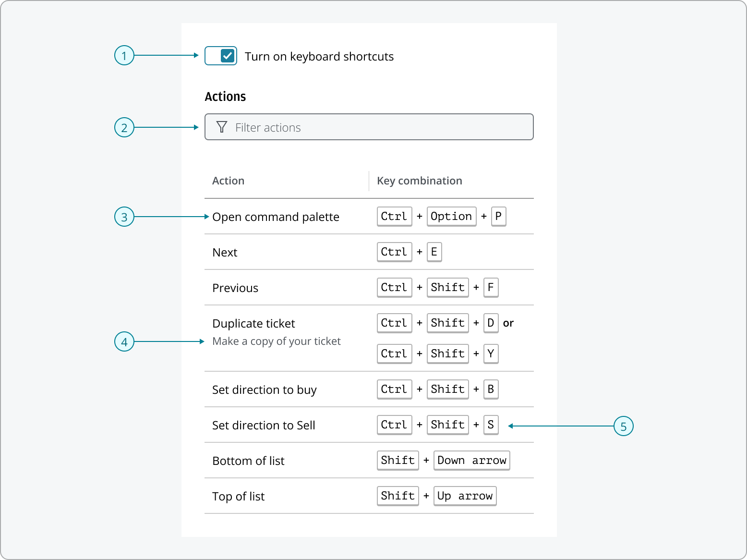Select the Key combination column header
This screenshot has height=560, width=747.
tap(419, 181)
